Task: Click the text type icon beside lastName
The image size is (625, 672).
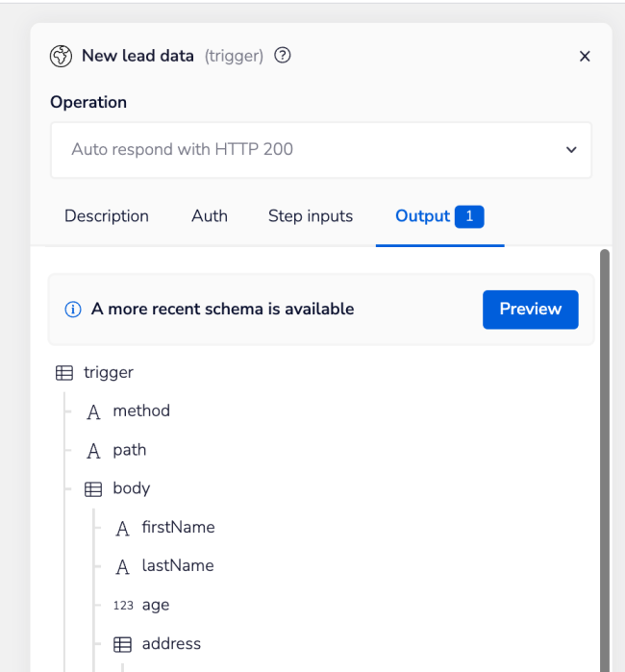Action: [x=122, y=567]
